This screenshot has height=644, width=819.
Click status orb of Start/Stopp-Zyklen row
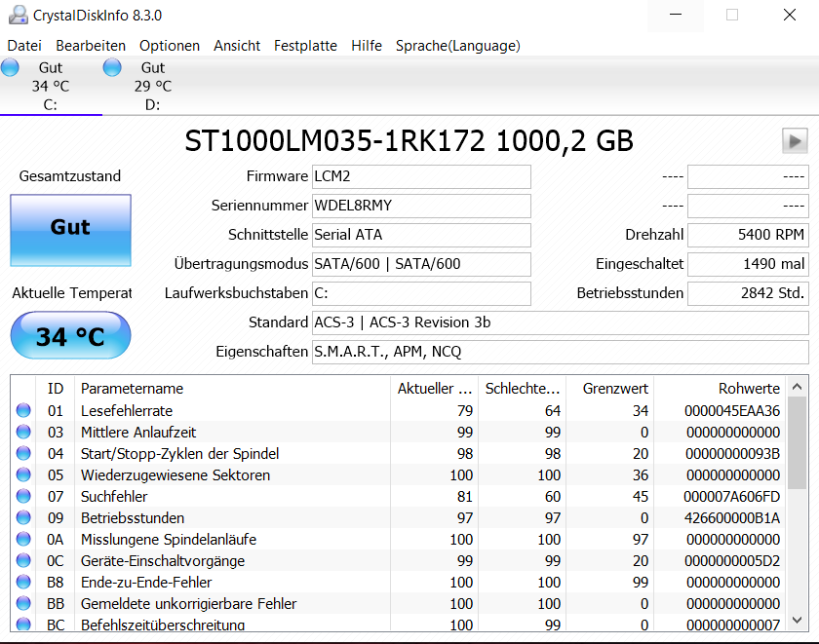coord(23,453)
